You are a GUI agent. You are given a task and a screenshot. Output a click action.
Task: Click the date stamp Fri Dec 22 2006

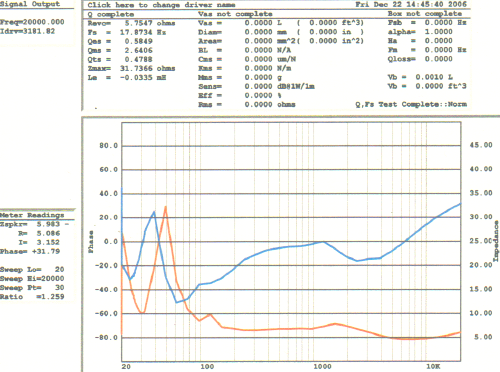click(411, 4)
